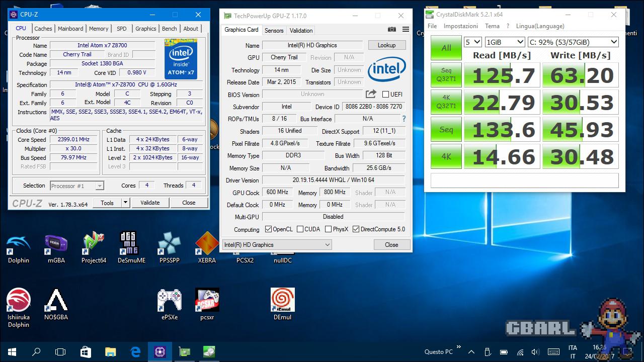Screen dimensions: 644x362
Task: Click the Intel logo in GPU-Z
Action: click(386, 69)
